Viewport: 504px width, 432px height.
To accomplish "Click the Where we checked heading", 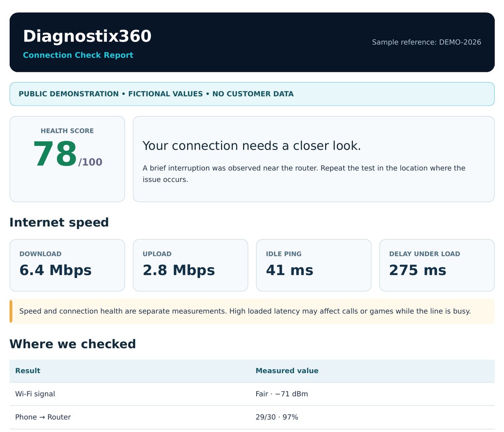I will point(73,344).
